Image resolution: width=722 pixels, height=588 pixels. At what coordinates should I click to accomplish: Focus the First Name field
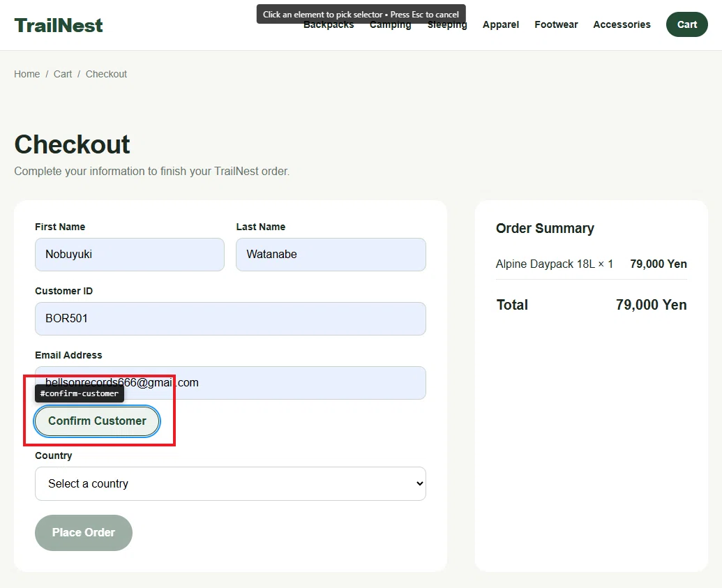(x=129, y=254)
